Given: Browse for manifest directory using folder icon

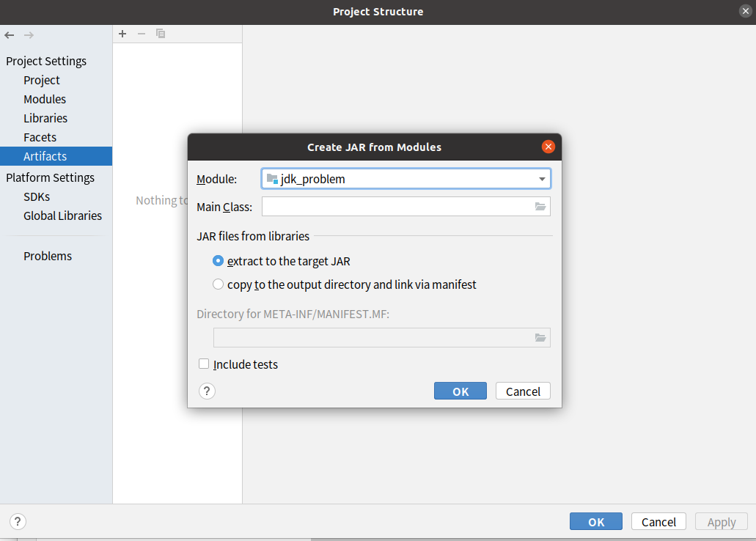Looking at the screenshot, I should [x=540, y=338].
